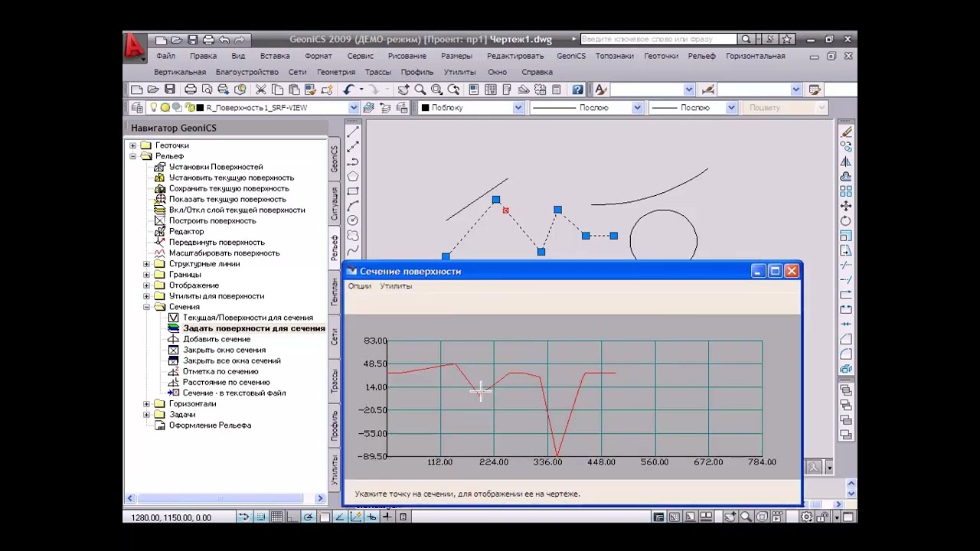Toggle Grid display in the status bar
The width and height of the screenshot is (980, 551).
(277, 517)
